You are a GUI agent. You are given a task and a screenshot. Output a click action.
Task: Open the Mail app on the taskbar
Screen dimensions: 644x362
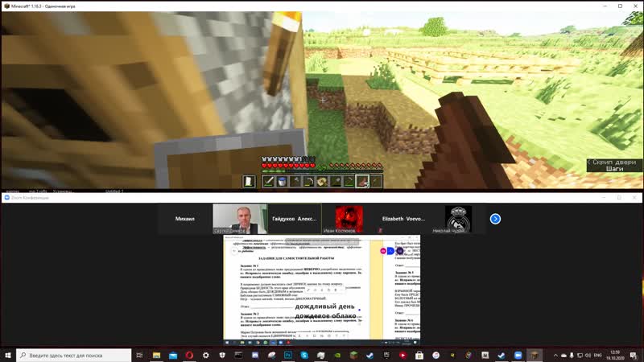[173, 355]
